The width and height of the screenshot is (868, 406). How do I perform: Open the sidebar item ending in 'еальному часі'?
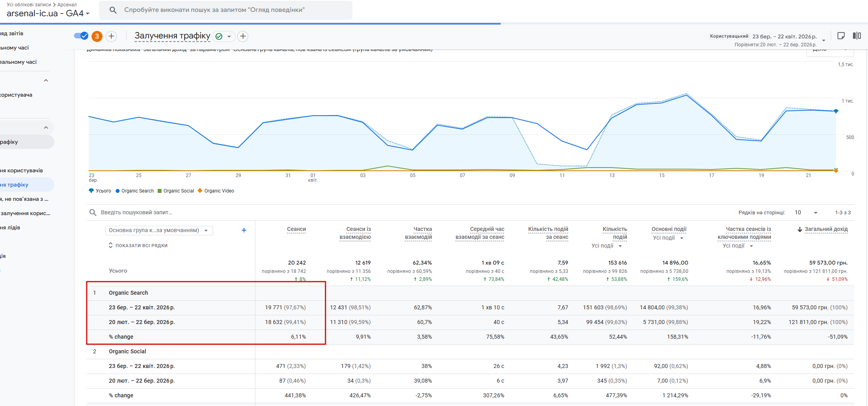(19, 62)
